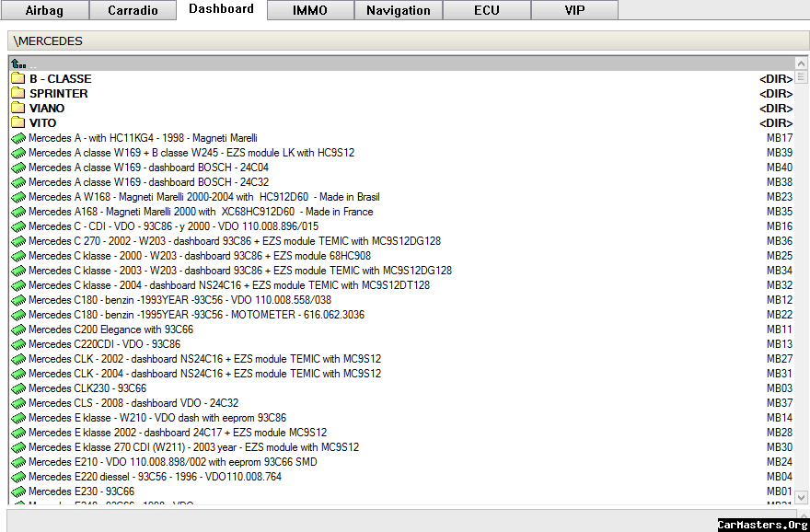
Task: Click the SPRINTER folder icon
Action: click(18, 94)
